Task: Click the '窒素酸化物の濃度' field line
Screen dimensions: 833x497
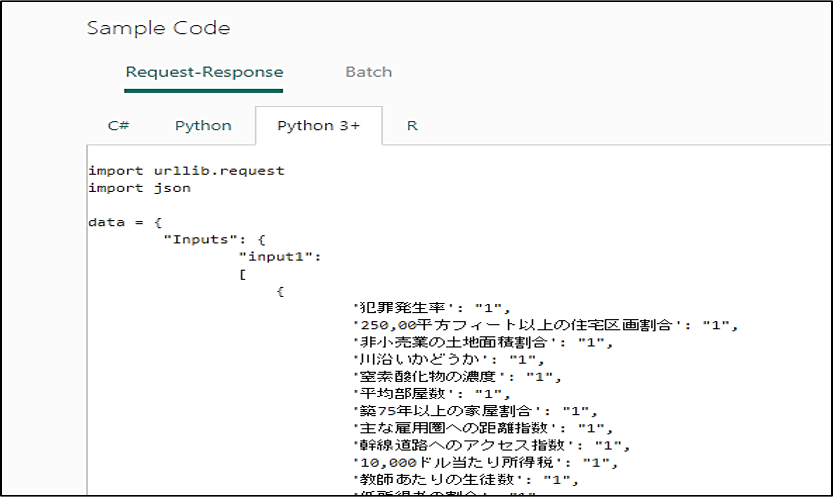Action: coord(455,376)
